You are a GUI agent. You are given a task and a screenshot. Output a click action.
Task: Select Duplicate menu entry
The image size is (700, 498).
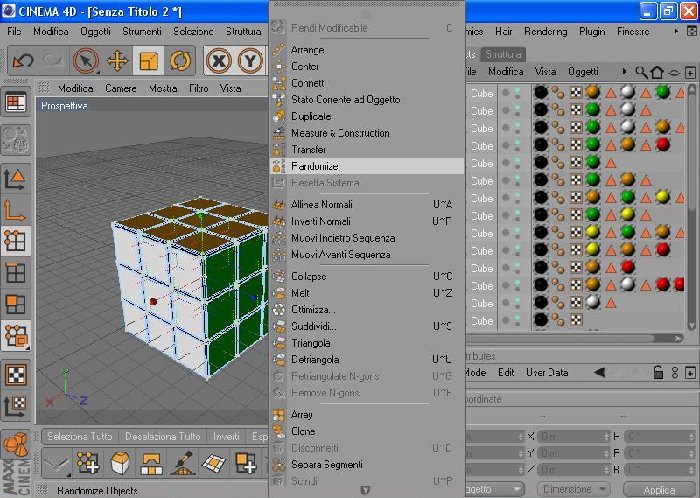pyautogui.click(x=367, y=116)
